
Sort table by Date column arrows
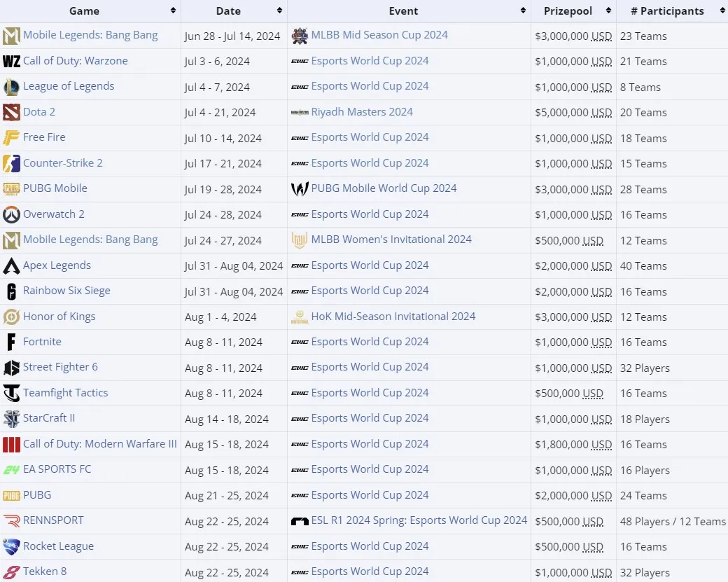click(x=279, y=11)
